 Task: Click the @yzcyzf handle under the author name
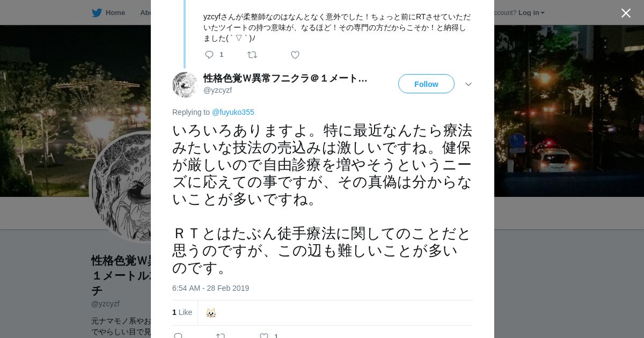(x=217, y=90)
